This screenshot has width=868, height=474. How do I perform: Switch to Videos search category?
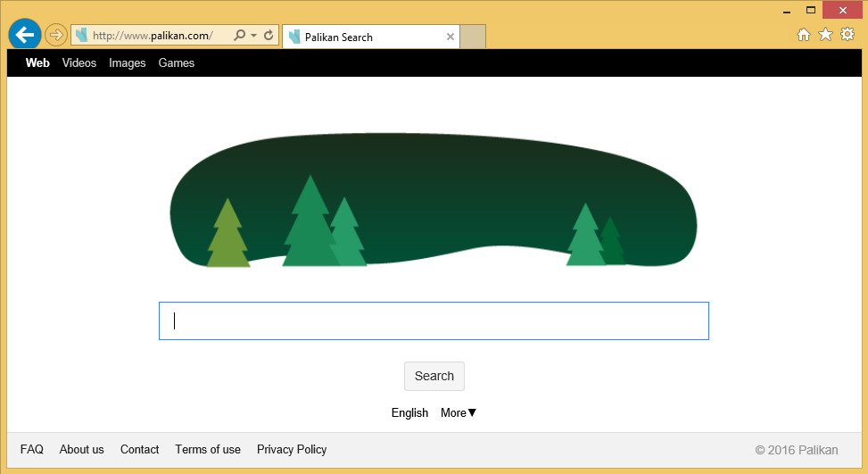79,63
